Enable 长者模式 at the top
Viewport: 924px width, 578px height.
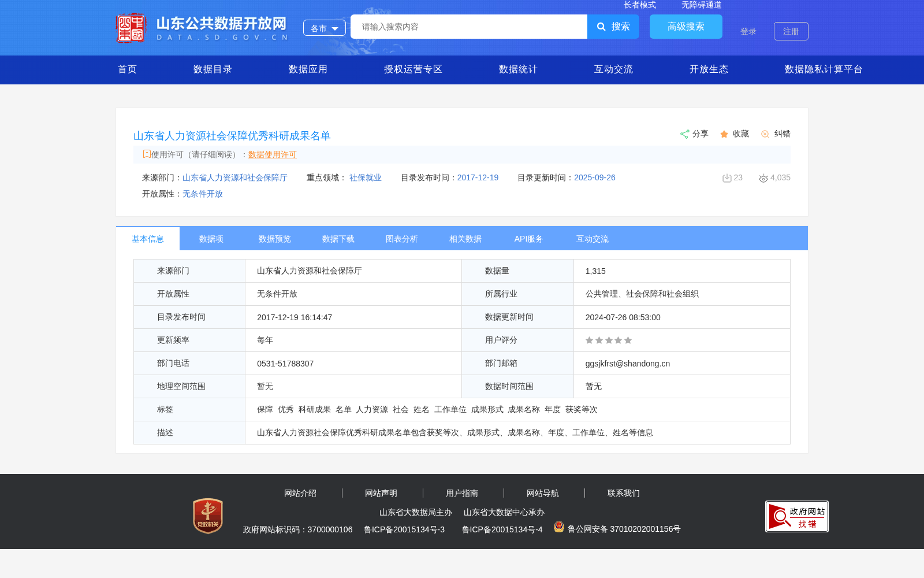pos(640,5)
